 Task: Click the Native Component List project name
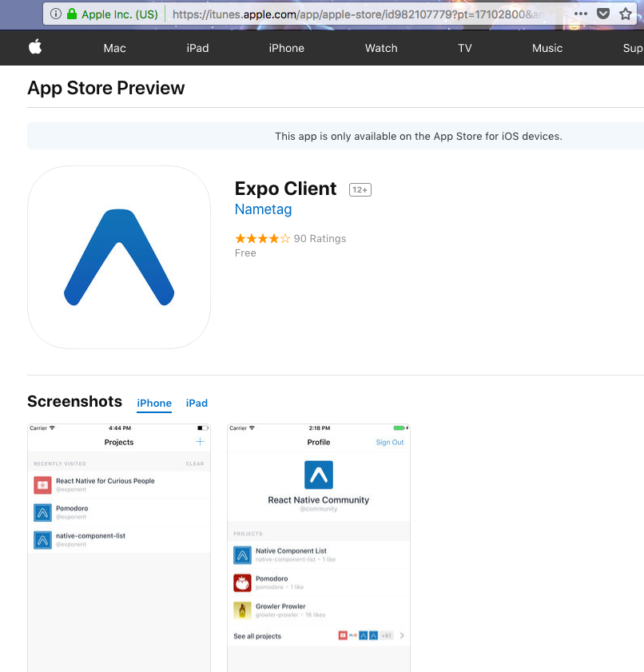291,551
